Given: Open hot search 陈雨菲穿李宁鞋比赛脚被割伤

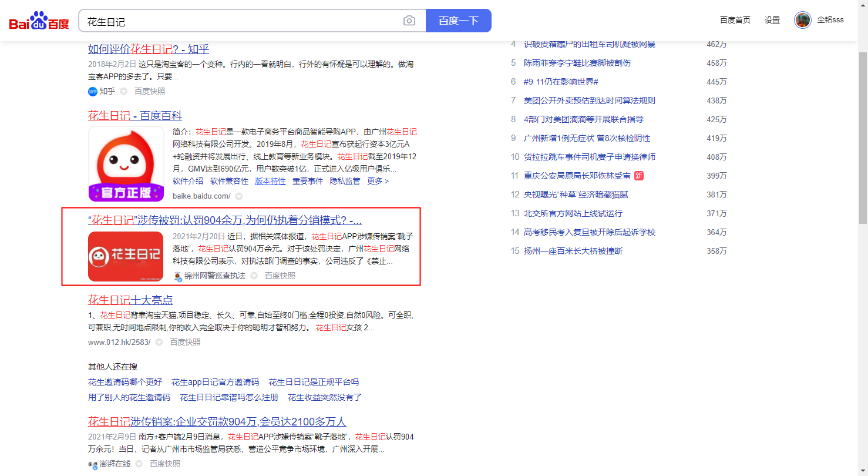Looking at the screenshot, I should click(x=577, y=63).
